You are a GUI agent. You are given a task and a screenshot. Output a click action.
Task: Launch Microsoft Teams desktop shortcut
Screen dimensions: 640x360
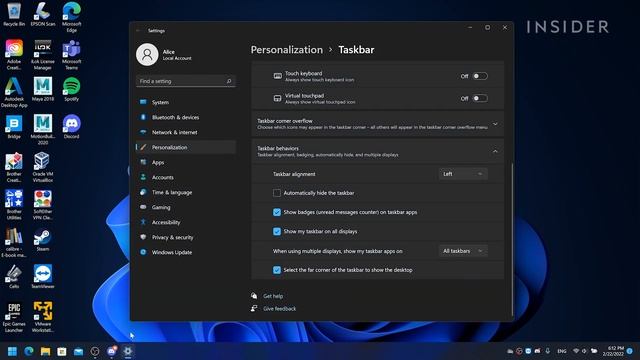click(x=71, y=55)
